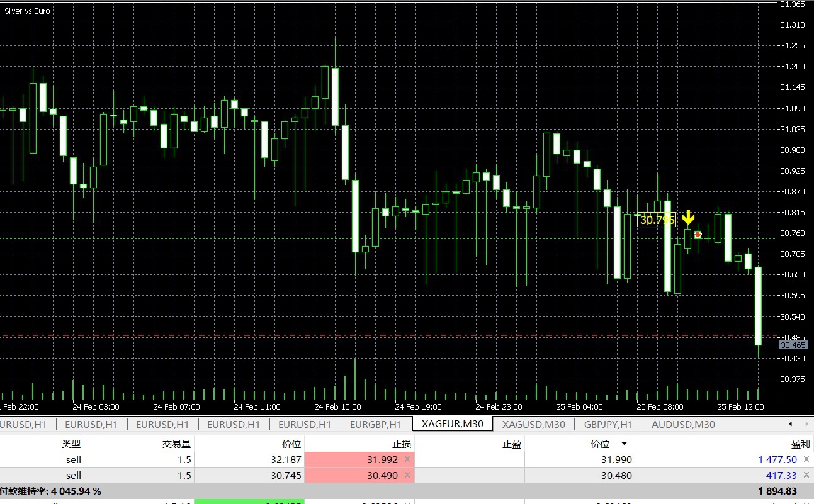The image size is (814, 504).
Task: Click the 付款维持率 margin level summary row
Action: (x=407, y=491)
